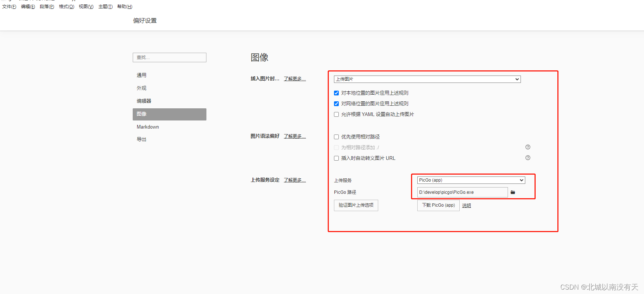Image resolution: width=644 pixels, height=294 pixels.
Task: Click the 插入图片时 section label
Action: [265, 79]
